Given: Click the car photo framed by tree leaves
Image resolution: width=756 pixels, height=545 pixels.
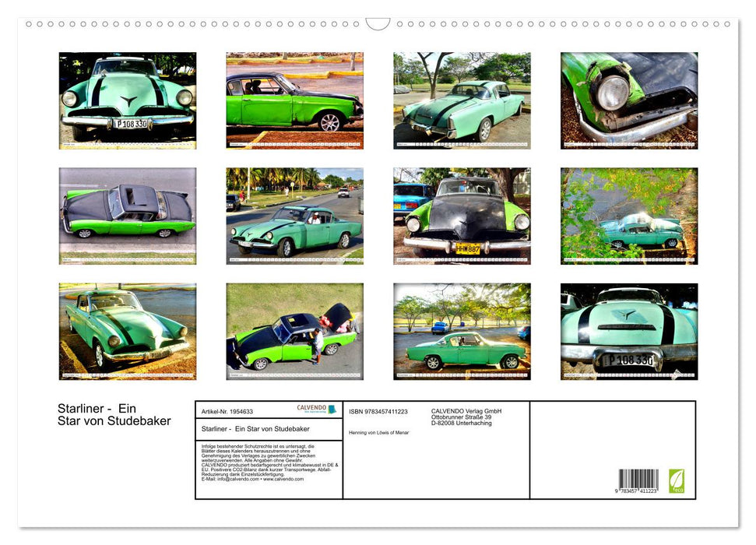Looking at the screenshot, I should (629, 214).
